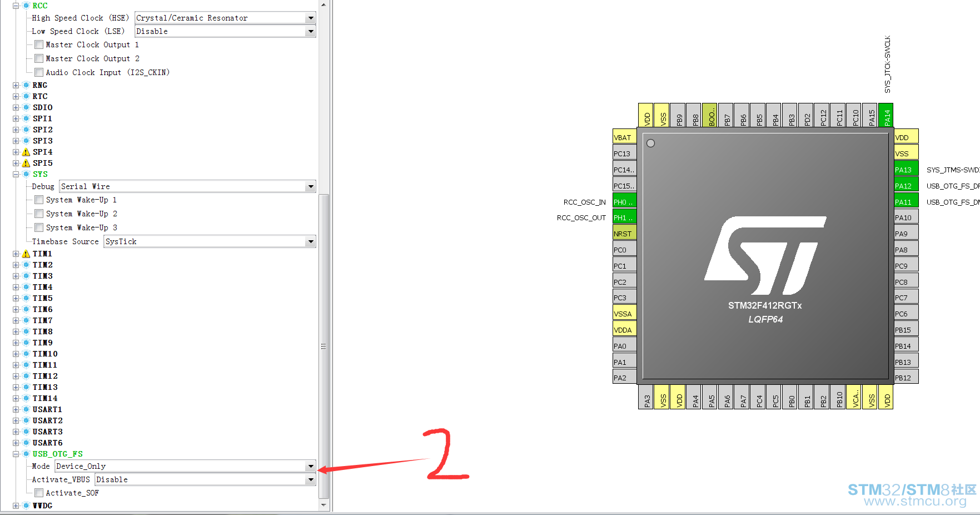This screenshot has height=515, width=980.
Task: Click the tree panel scrollbar thumb
Action: [324, 346]
